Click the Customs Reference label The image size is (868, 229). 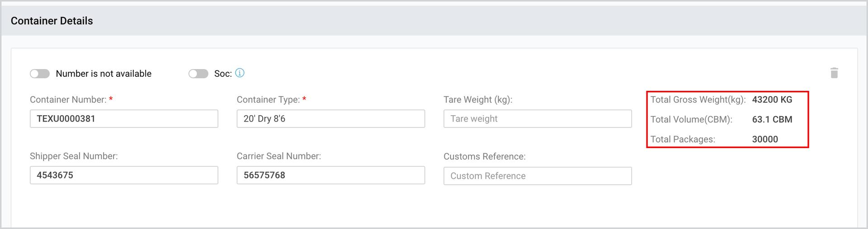485,157
